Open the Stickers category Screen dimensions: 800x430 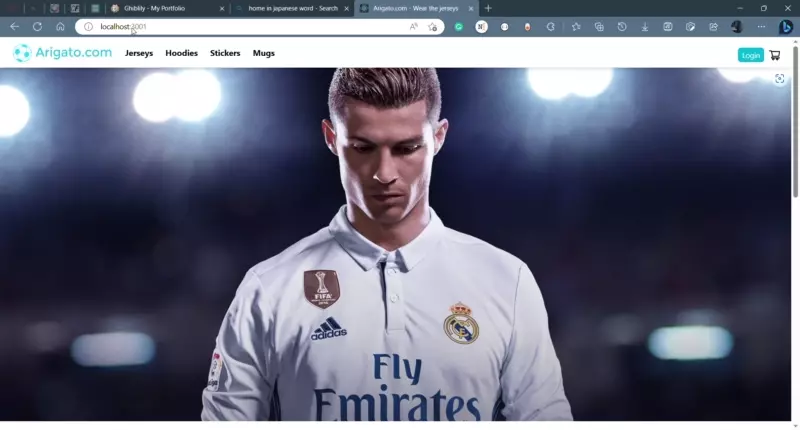pos(225,53)
